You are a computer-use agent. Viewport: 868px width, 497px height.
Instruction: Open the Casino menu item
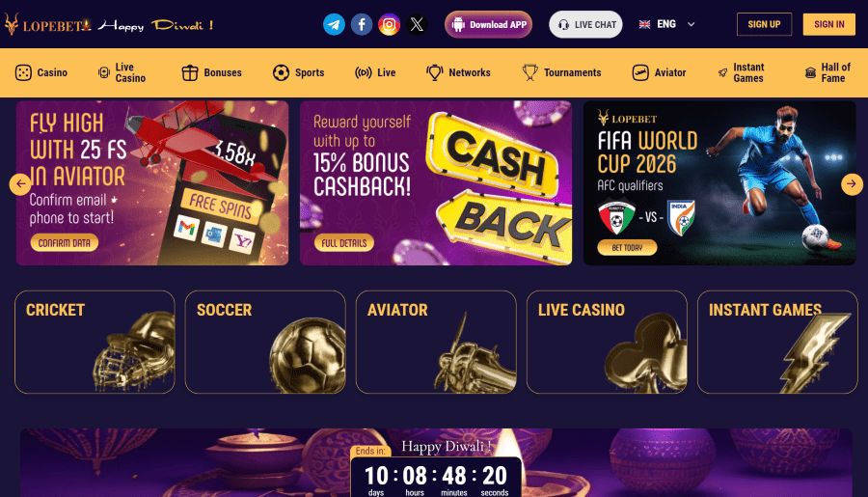pos(41,72)
